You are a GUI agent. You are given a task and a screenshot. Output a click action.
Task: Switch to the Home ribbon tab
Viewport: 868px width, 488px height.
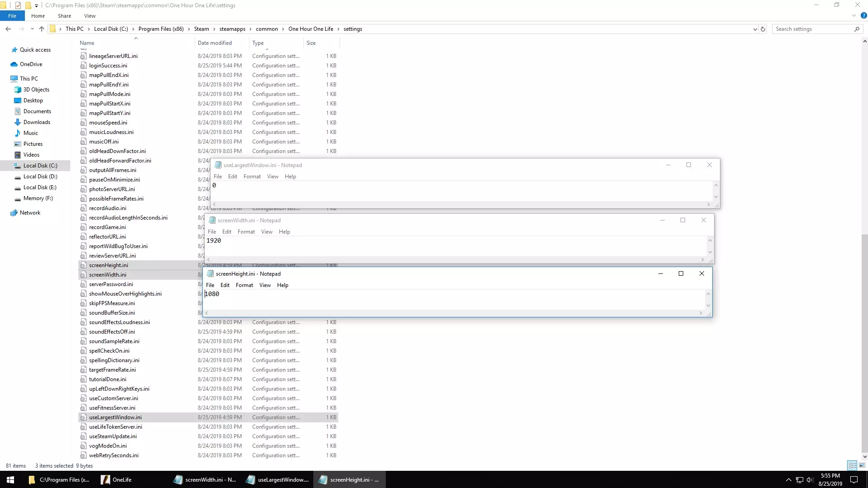click(38, 16)
